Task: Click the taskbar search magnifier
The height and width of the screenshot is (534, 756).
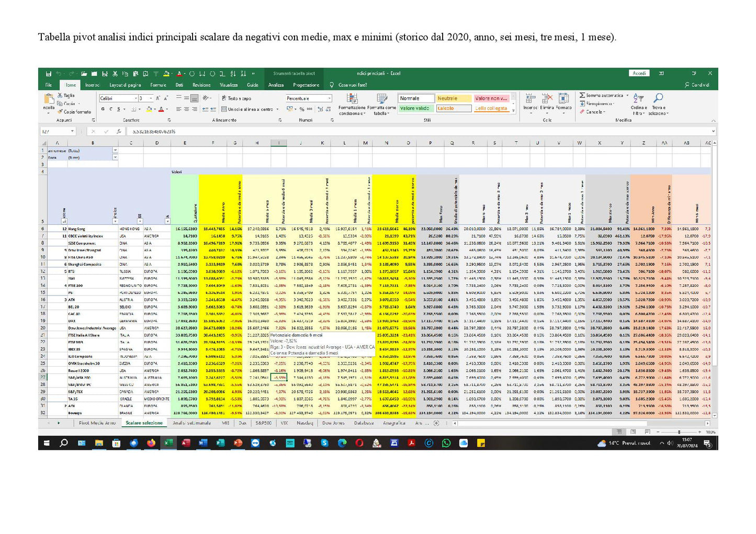Action: point(64,444)
